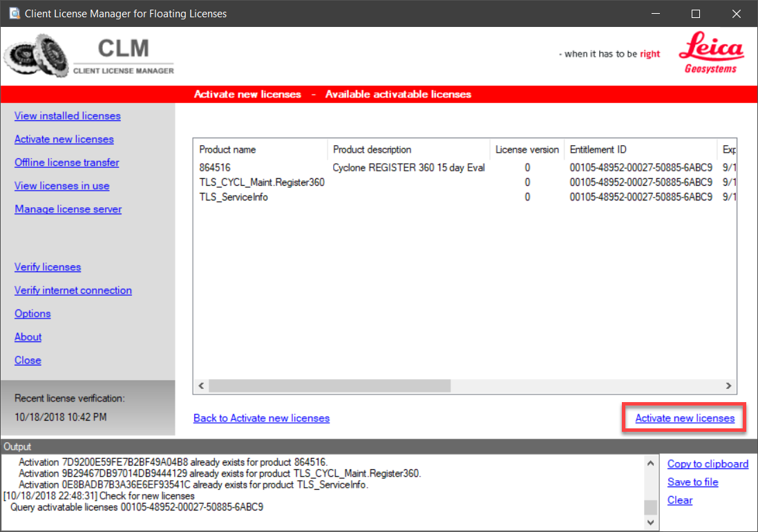Open View installed licenses page
Viewport: 758px width, 532px height.
pos(67,116)
